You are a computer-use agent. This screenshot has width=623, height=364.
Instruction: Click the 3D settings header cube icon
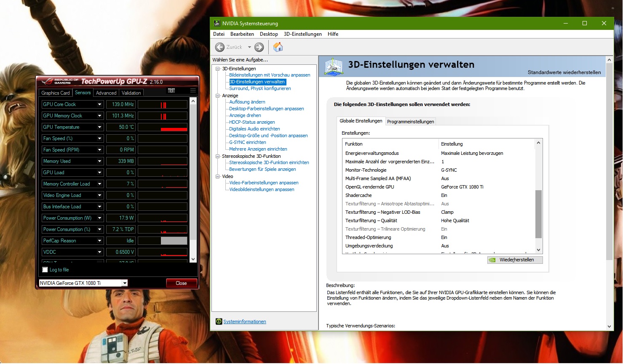(334, 66)
